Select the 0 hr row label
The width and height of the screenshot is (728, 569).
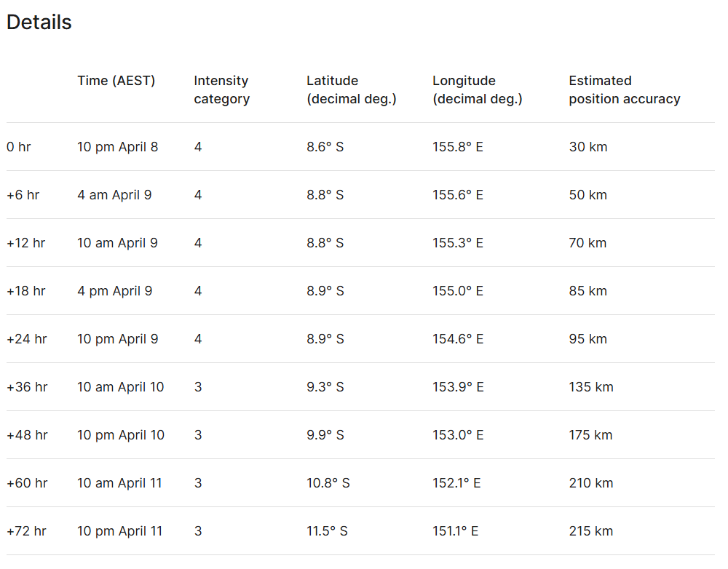(x=19, y=147)
